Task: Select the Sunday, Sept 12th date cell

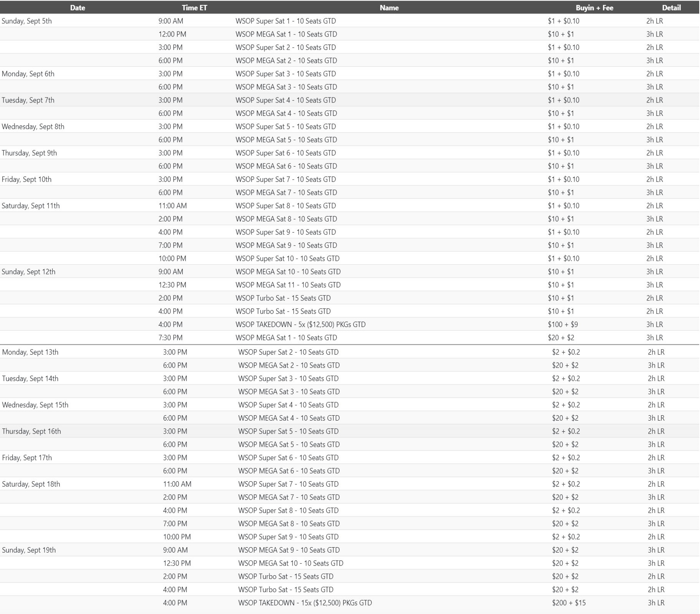Action: click(x=28, y=272)
